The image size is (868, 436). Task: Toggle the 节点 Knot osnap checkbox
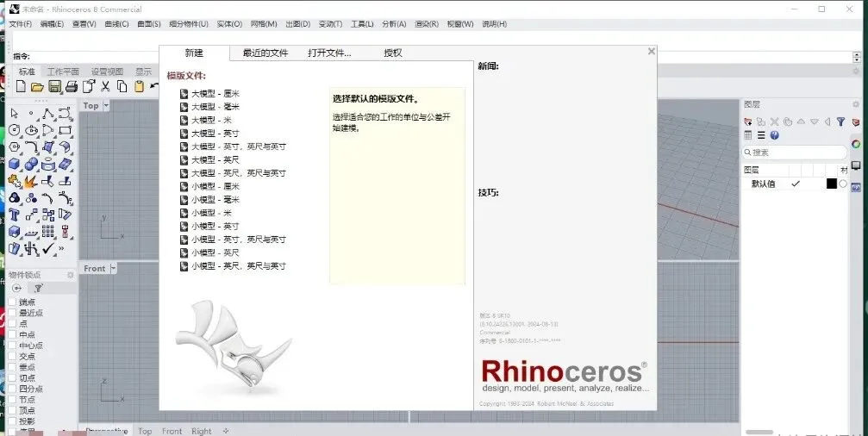click(12, 400)
